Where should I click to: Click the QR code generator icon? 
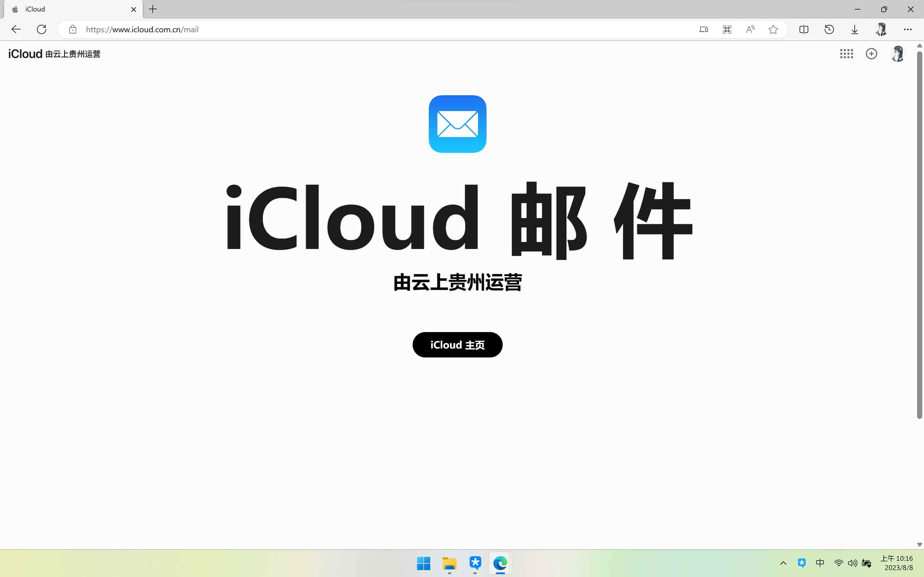tap(726, 29)
